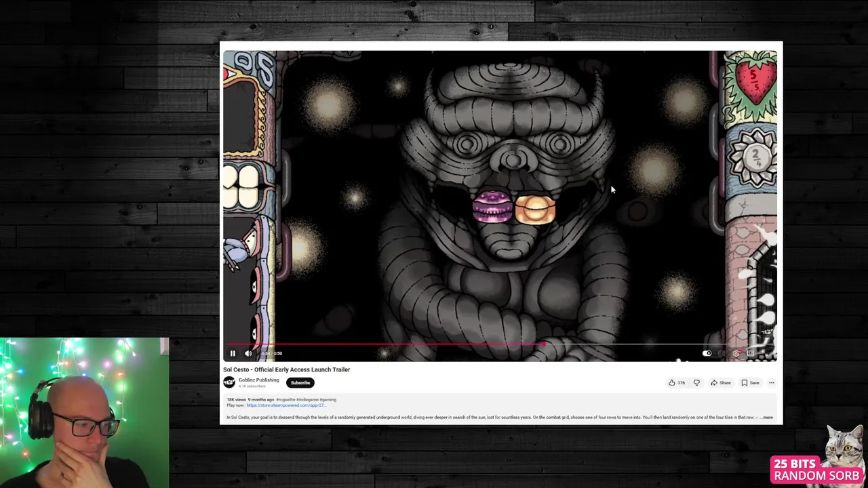The image size is (868, 488).
Task: Open video settings gear
Action: 736,353
